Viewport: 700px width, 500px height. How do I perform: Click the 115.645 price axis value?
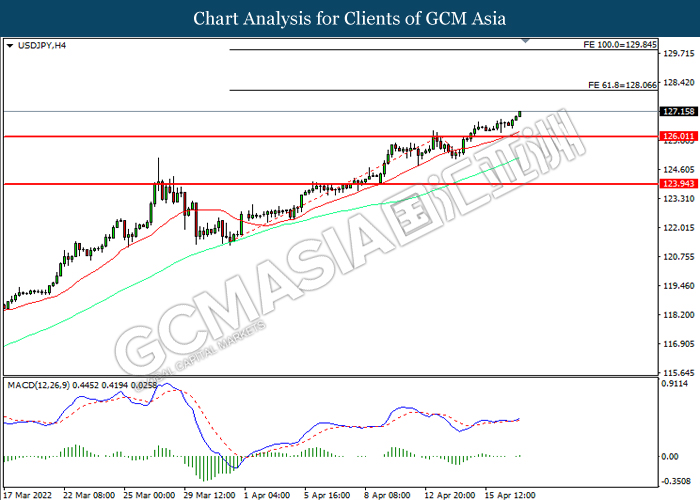(679, 372)
